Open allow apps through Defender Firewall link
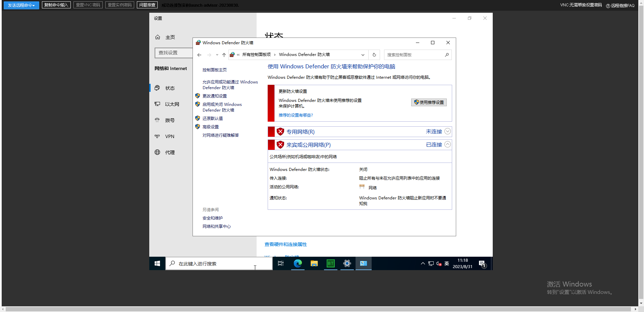The image size is (644, 312). click(x=230, y=85)
